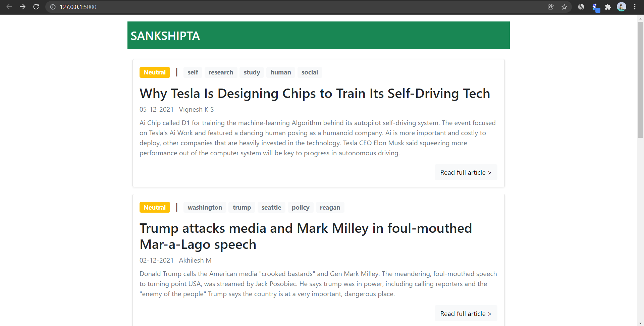Select the 'policy' tag
This screenshot has width=644, height=326.
click(301, 207)
